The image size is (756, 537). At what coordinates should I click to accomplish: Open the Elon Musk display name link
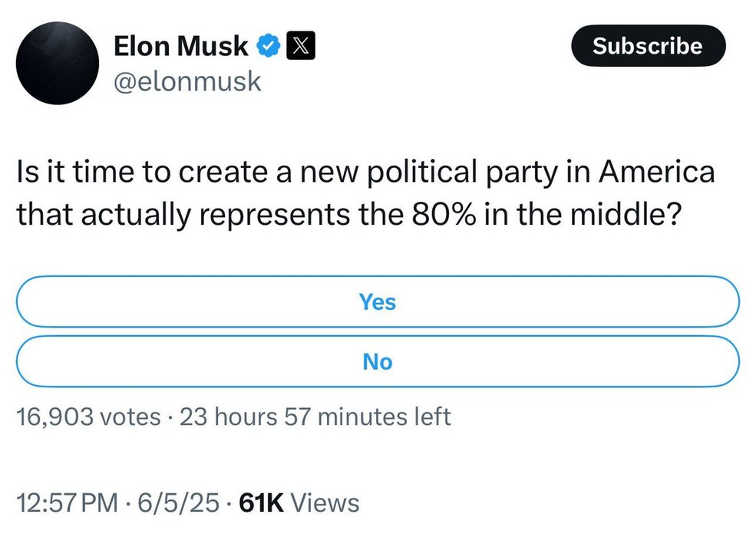pos(181,46)
